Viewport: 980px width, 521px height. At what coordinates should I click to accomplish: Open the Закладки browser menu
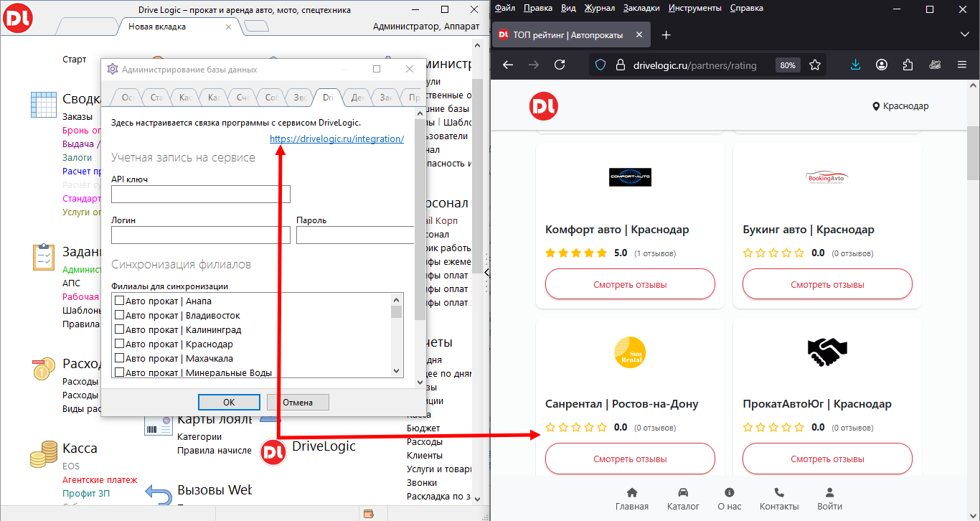click(x=641, y=8)
